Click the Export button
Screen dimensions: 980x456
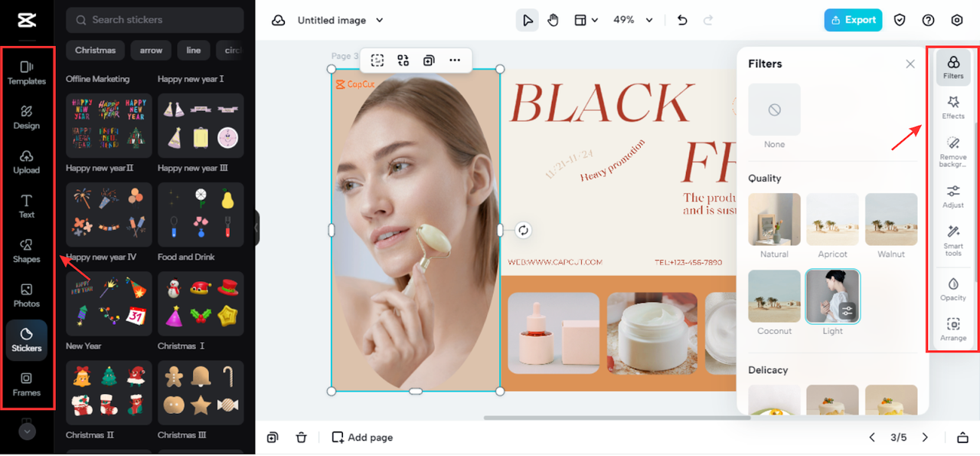853,20
